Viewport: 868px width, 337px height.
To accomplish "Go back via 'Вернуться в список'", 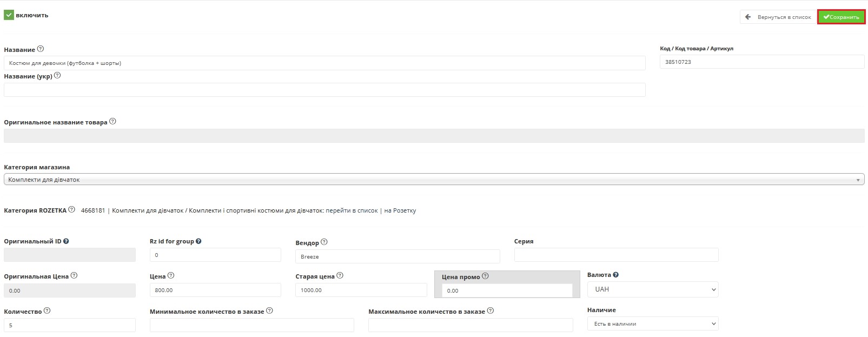I will 778,17.
